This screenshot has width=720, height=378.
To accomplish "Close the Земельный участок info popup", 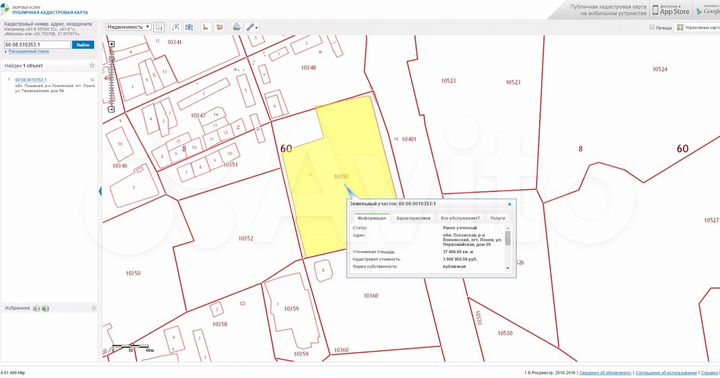I will (509, 204).
